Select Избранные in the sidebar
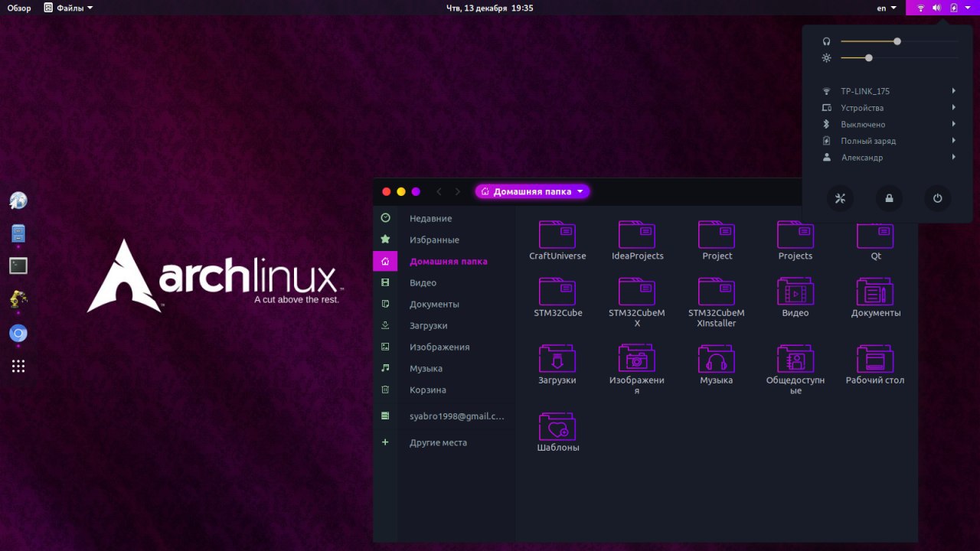980x551 pixels. click(444, 240)
